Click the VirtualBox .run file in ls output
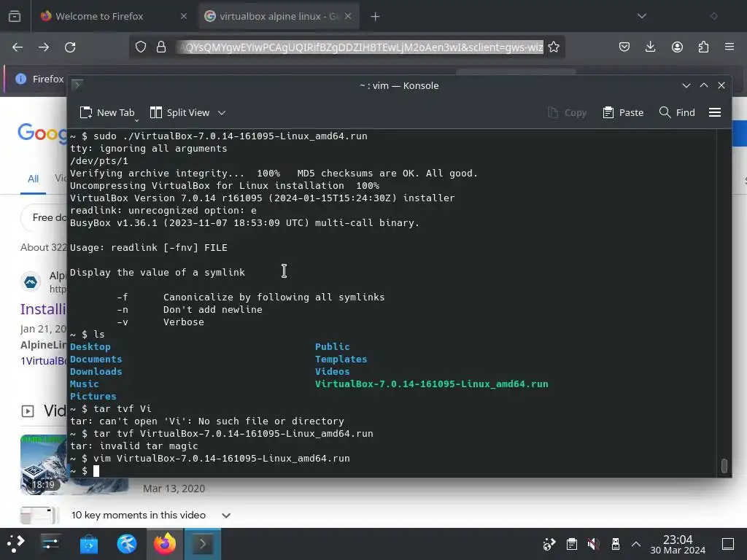This screenshot has width=747, height=560. pos(432,384)
